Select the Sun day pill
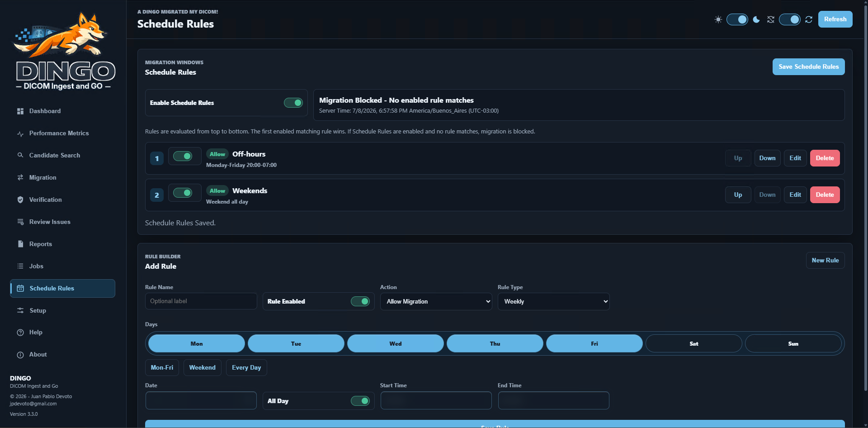This screenshot has width=868, height=428. 793,343
